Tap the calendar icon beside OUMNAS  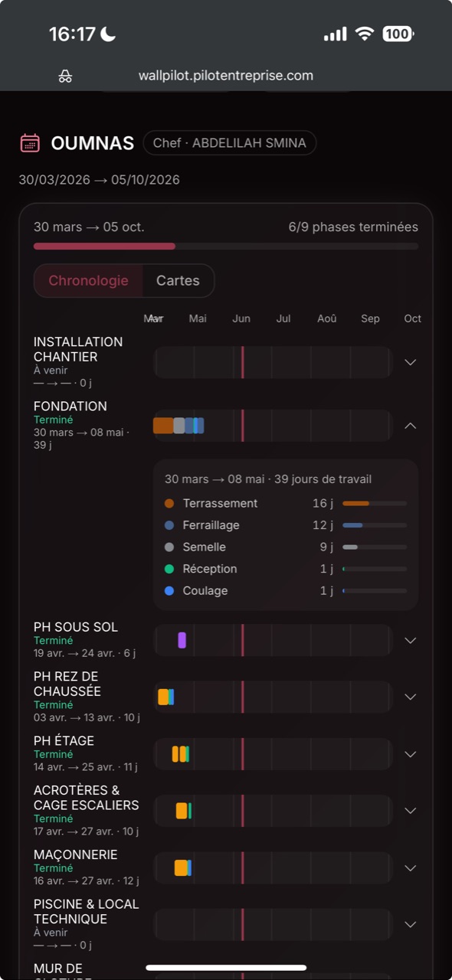click(x=30, y=143)
